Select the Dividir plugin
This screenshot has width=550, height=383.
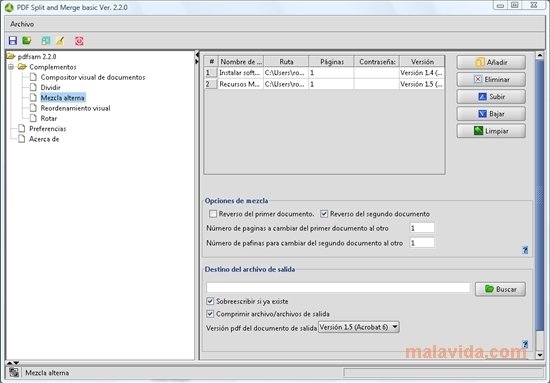(x=51, y=87)
